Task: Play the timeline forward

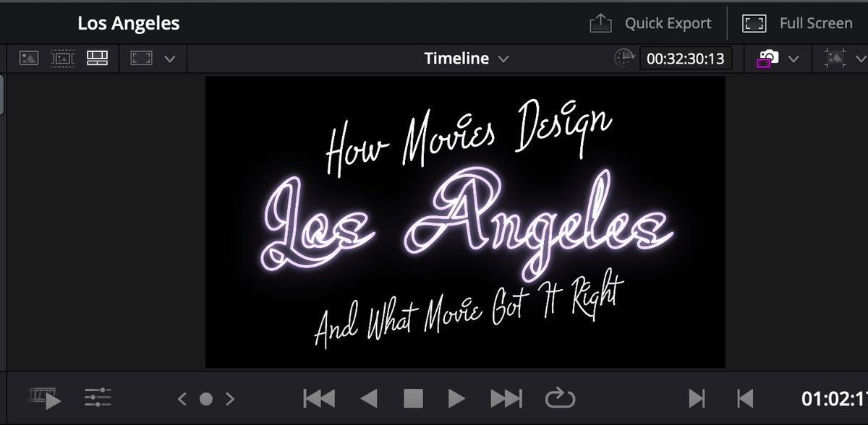Action: (x=456, y=398)
